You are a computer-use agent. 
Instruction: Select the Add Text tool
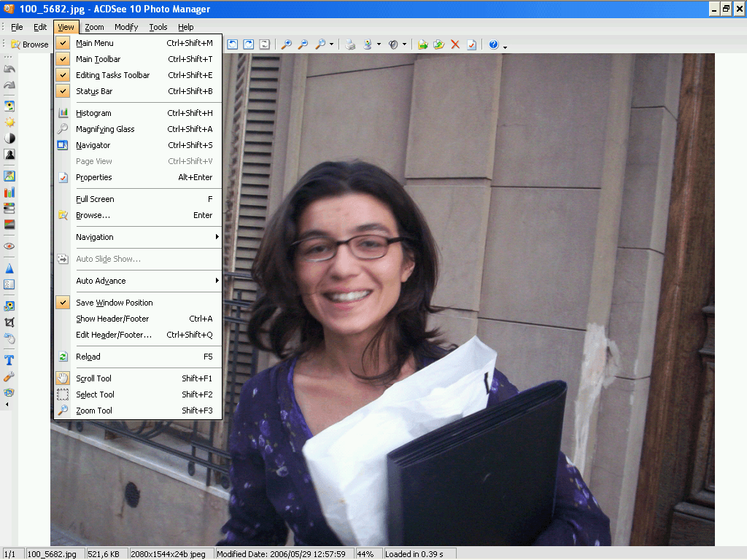click(9, 359)
